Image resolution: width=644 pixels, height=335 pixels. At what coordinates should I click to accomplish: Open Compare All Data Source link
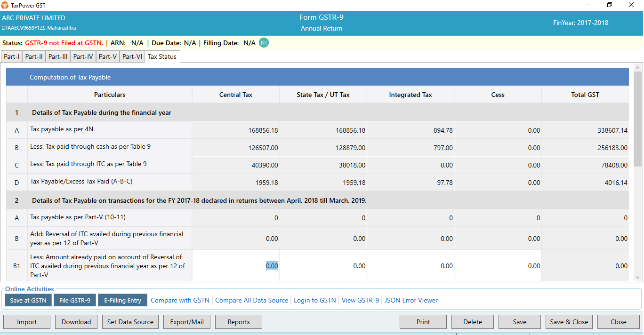tap(251, 300)
